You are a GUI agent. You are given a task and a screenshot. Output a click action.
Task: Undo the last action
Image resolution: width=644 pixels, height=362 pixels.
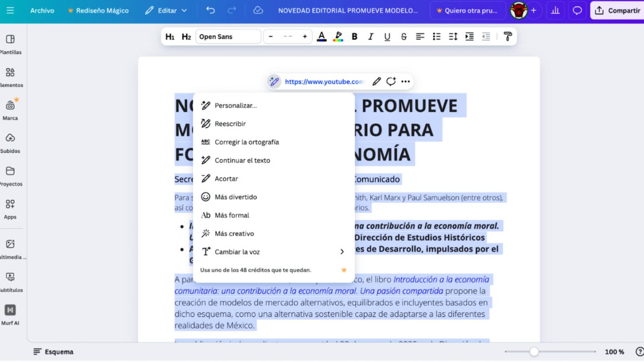pyautogui.click(x=210, y=10)
